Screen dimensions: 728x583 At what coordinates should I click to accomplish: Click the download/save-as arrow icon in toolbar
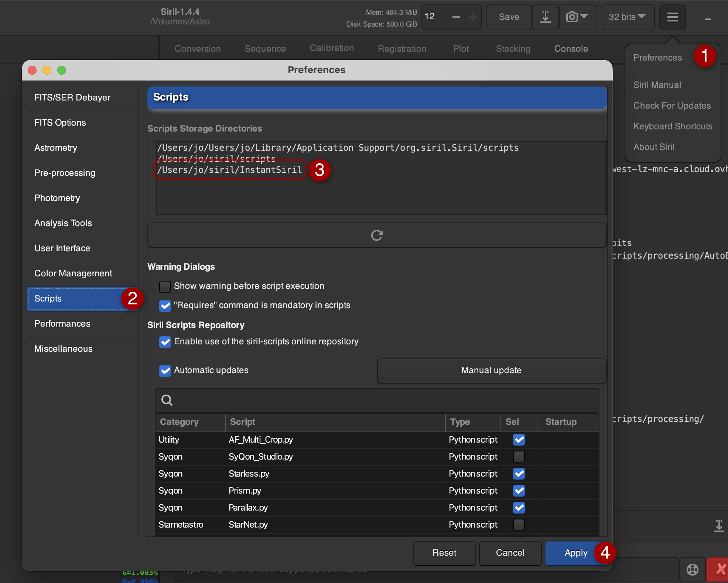point(545,17)
